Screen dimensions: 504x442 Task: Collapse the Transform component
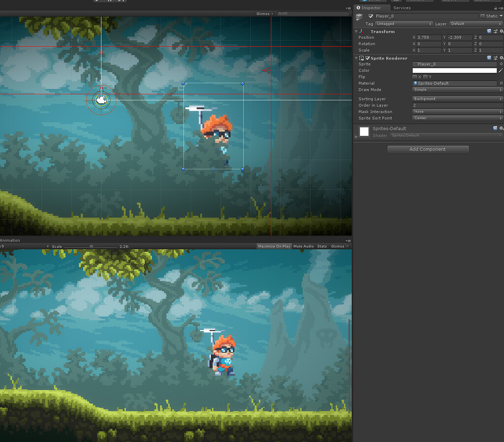(356, 31)
